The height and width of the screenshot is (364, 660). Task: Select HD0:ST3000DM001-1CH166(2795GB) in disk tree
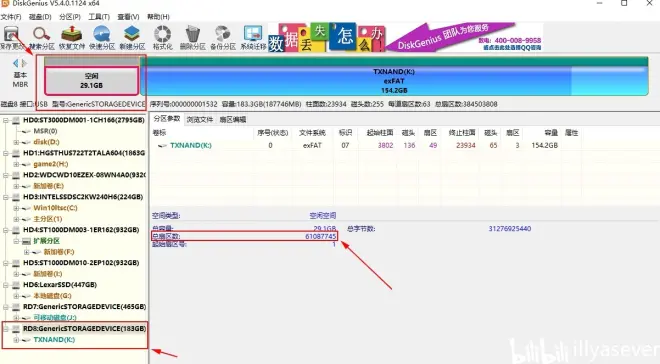point(83,120)
